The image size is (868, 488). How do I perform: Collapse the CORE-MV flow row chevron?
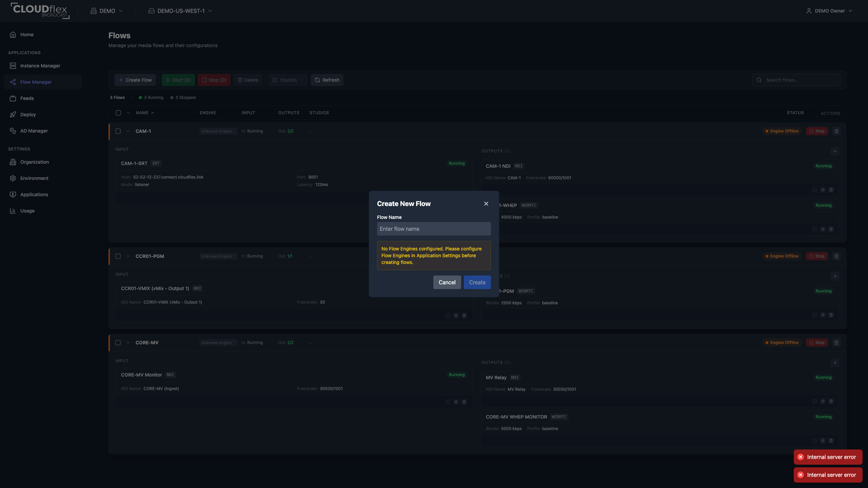128,343
